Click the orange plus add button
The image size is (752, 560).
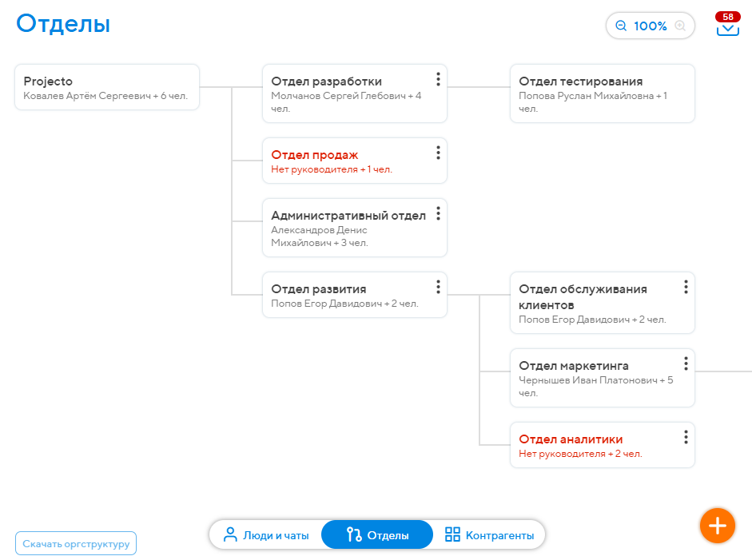click(x=717, y=526)
